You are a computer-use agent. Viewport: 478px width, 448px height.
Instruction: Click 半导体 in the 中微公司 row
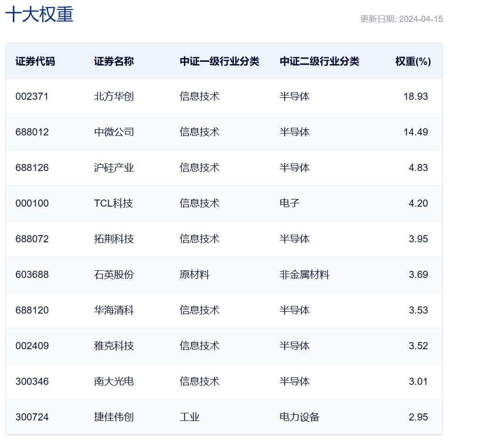[295, 132]
